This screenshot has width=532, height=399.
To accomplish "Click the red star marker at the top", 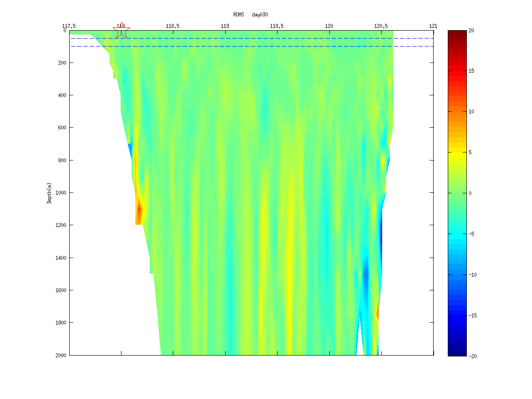I will coord(121,31).
